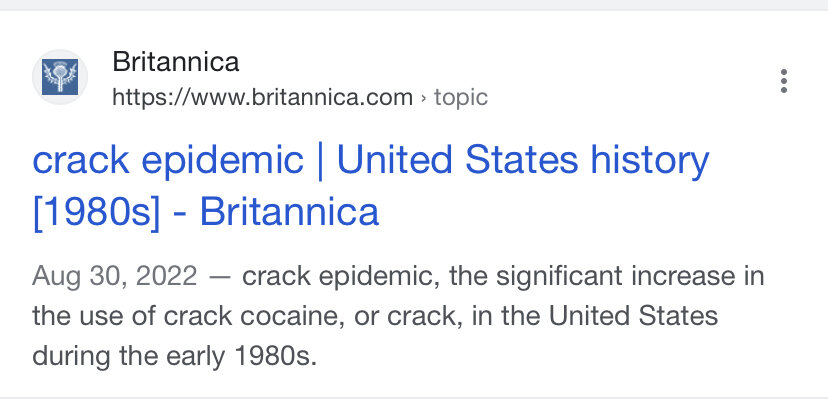Image resolution: width=828 pixels, height=399 pixels.
Task: Click the Britannica site name above URL
Action: click(176, 62)
